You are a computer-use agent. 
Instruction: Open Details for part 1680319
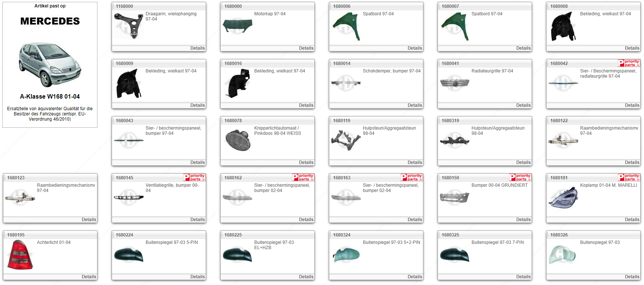click(x=523, y=162)
